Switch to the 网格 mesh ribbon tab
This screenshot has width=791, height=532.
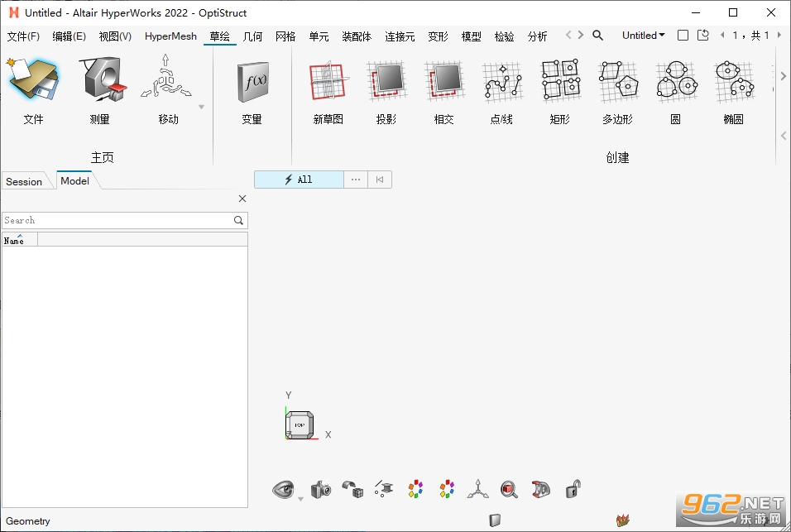pyautogui.click(x=285, y=36)
